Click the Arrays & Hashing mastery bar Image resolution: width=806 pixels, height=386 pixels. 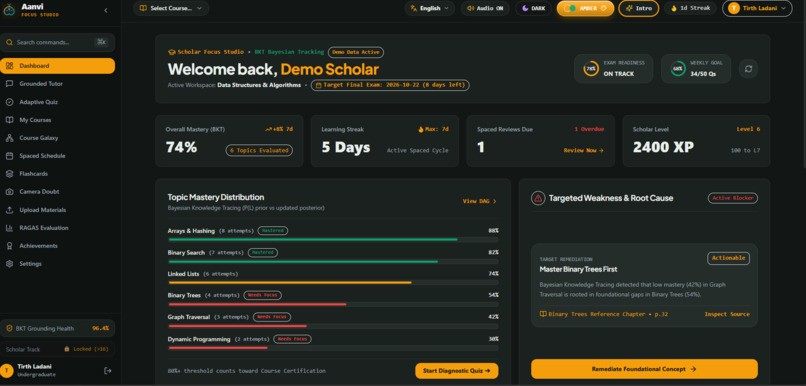(x=333, y=240)
